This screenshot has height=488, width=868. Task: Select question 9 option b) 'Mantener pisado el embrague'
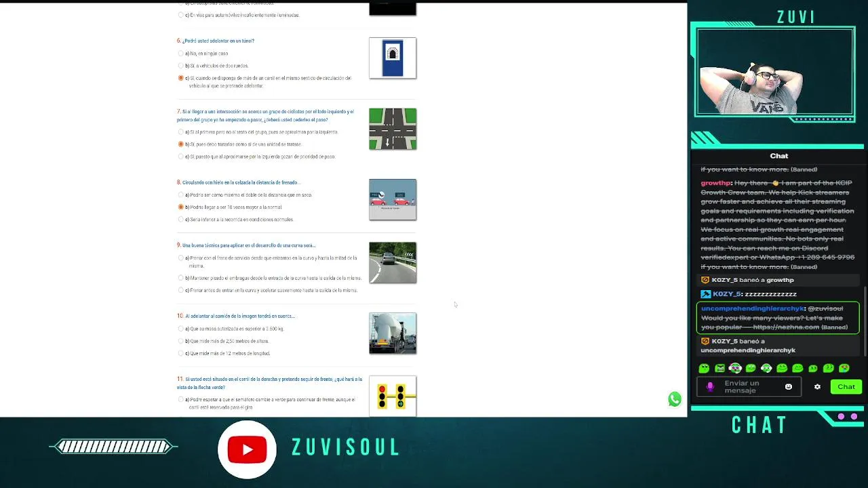click(x=180, y=278)
